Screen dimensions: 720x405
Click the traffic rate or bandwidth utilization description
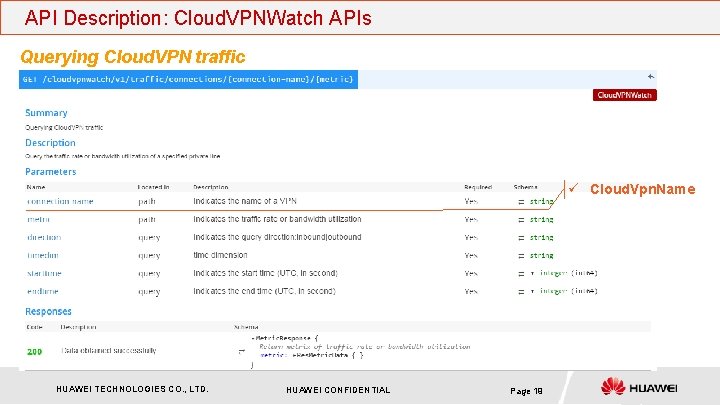click(x=277, y=219)
